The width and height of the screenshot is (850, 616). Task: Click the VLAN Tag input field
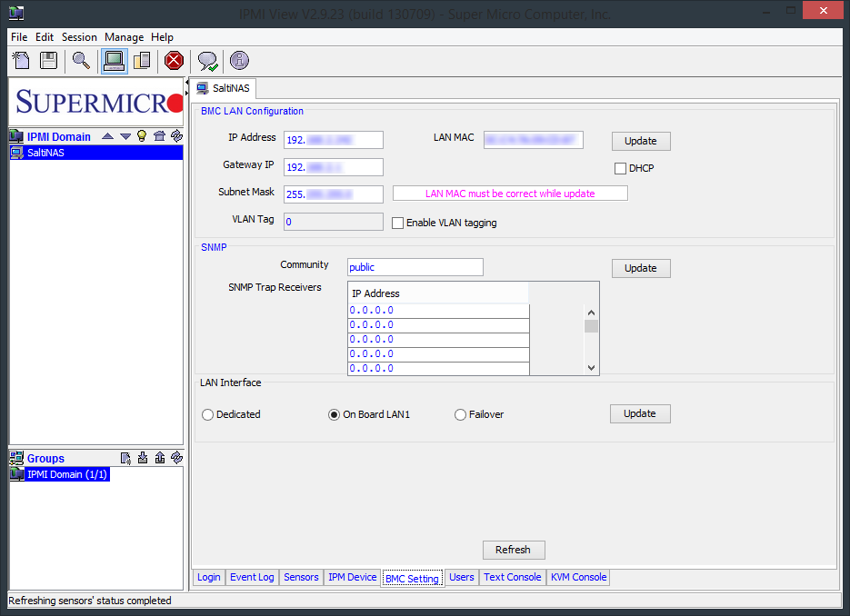pyautogui.click(x=334, y=222)
